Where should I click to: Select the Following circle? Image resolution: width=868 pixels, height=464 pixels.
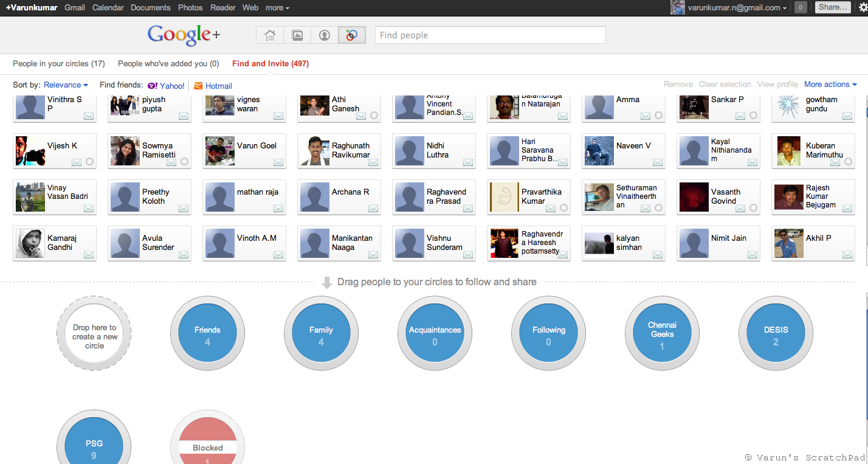coord(548,333)
